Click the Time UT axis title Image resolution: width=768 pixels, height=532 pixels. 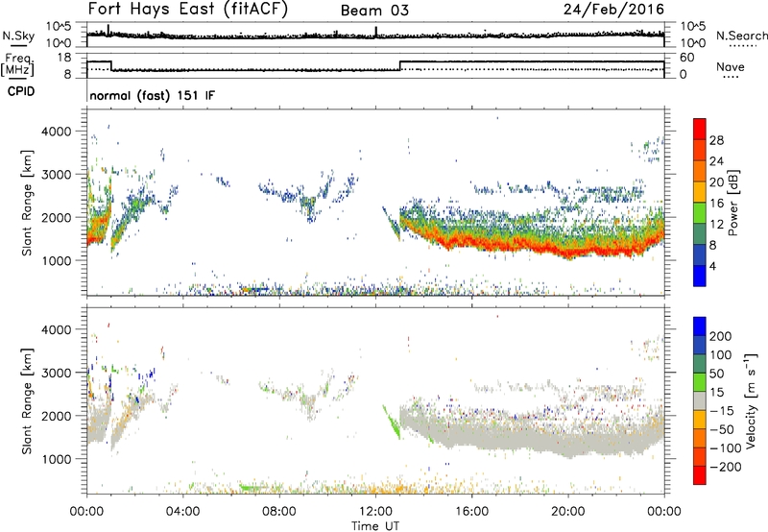click(x=375, y=526)
